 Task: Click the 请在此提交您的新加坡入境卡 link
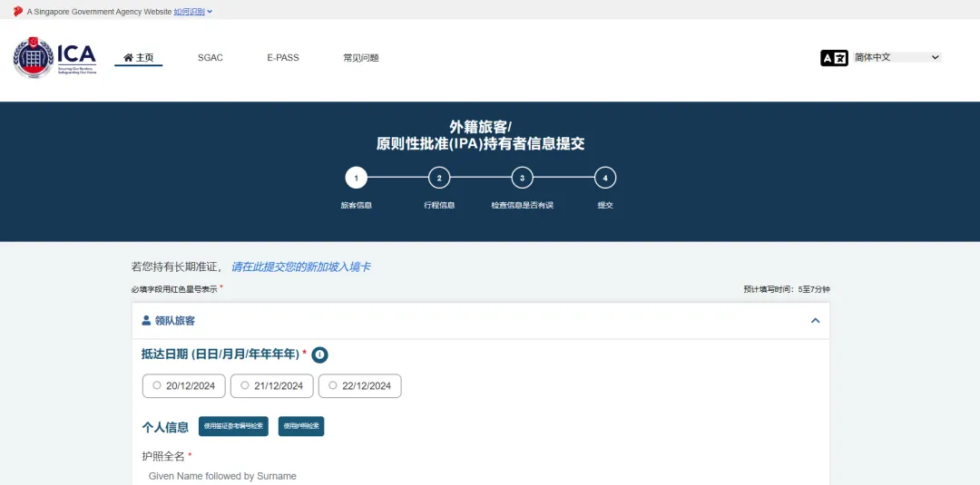[x=300, y=267]
